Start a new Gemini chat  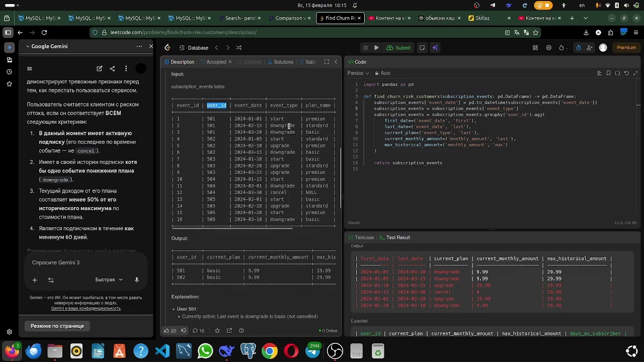[100, 68]
